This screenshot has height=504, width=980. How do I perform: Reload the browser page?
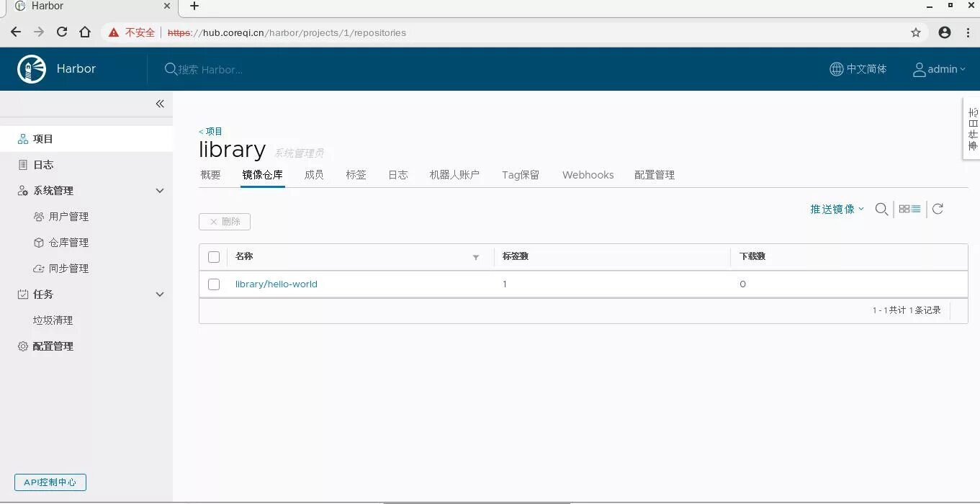tap(62, 32)
